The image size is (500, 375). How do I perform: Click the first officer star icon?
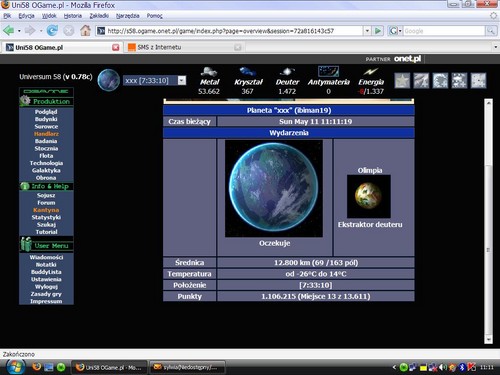[402, 80]
